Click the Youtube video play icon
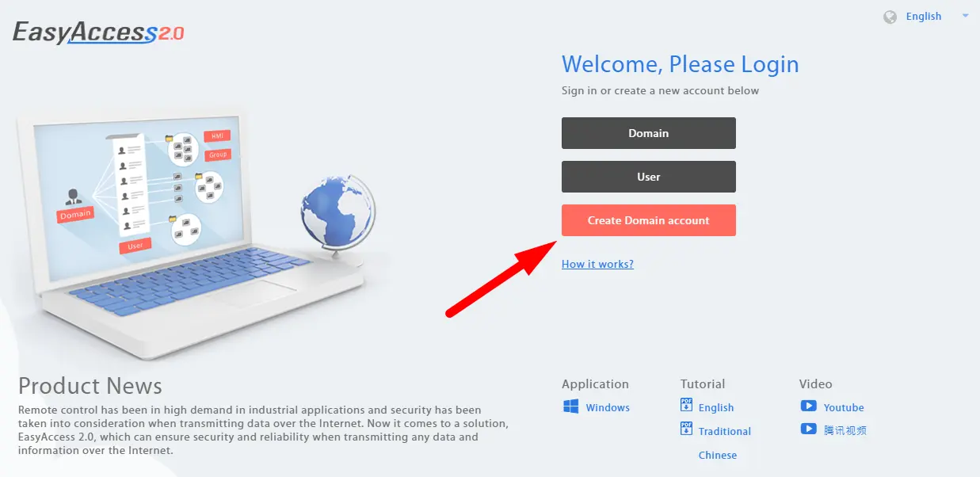Viewport: 980px width, 477px height. [x=808, y=406]
